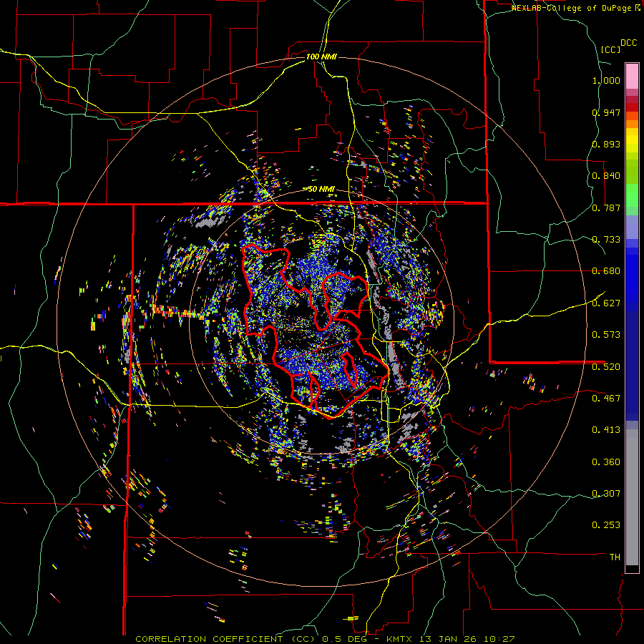Click the 0.253 legend value

click(606, 525)
